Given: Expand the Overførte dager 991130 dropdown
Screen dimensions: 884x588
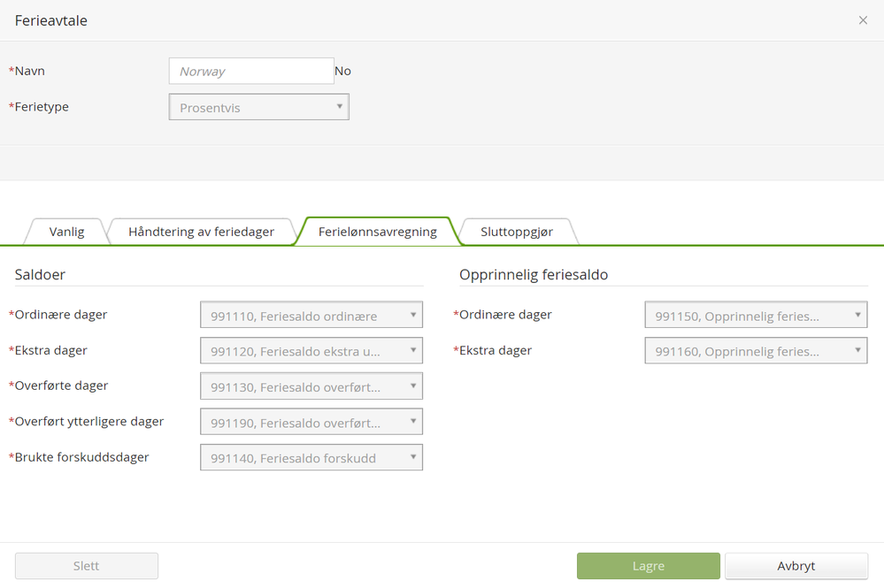Looking at the screenshot, I should [x=311, y=386].
